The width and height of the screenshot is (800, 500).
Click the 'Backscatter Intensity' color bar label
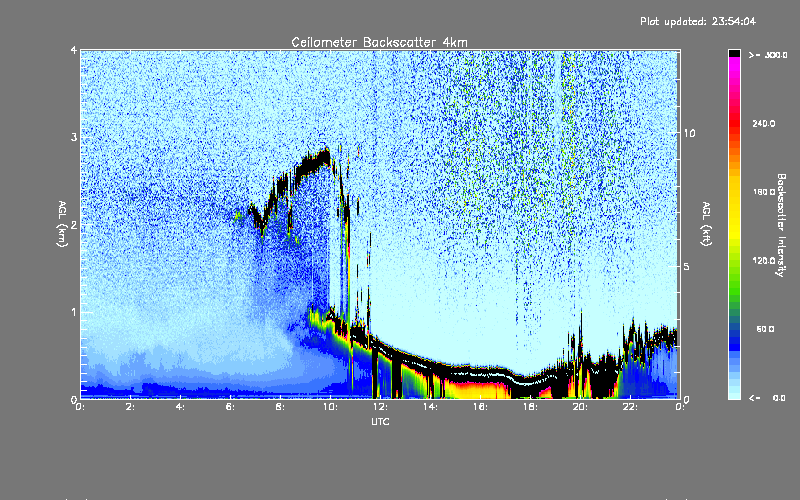point(781,225)
